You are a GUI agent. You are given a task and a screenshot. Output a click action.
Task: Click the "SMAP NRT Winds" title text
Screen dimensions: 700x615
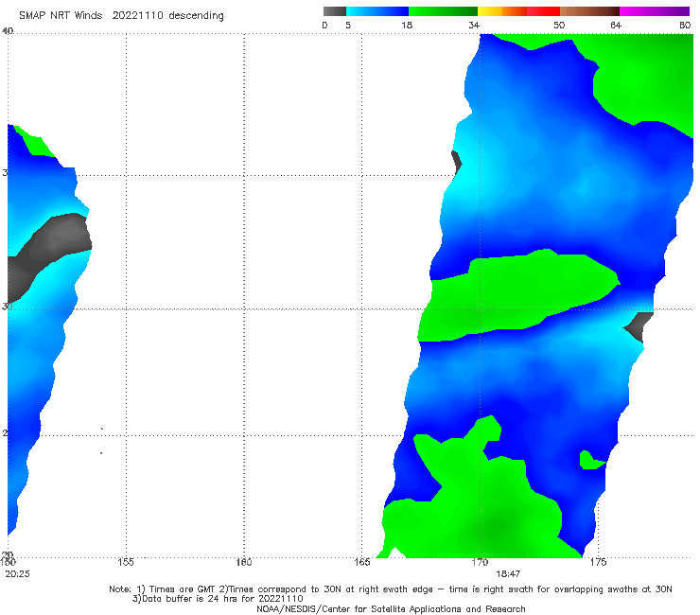[61, 16]
